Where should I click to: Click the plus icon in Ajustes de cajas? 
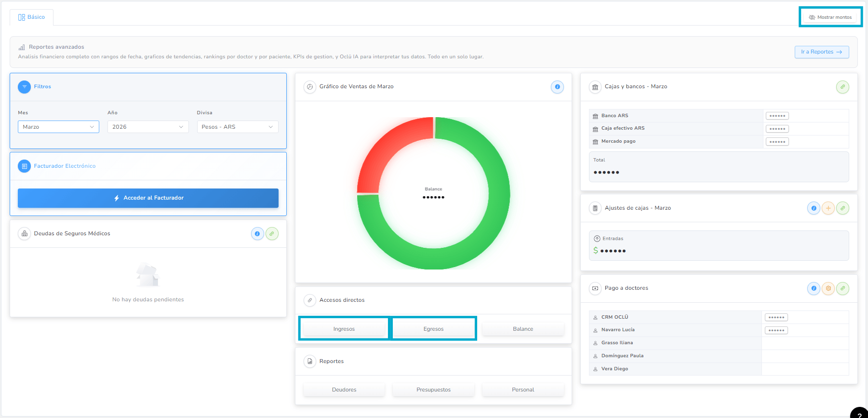(x=828, y=208)
